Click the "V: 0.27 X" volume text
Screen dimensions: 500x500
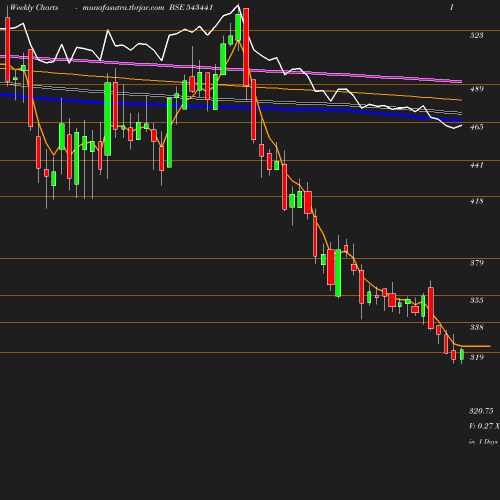pyautogui.click(x=484, y=426)
